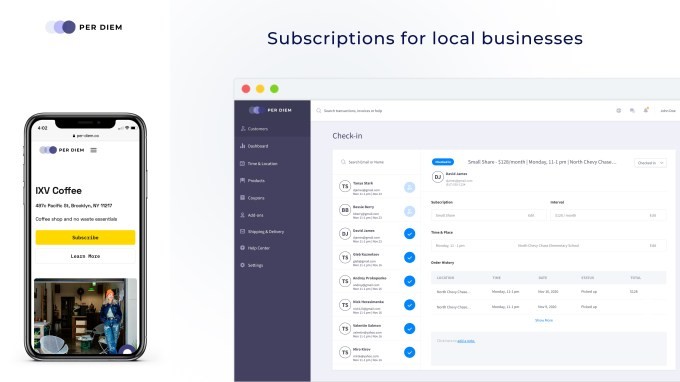Open the chat messages icon in top bar
Viewport: 680px width, 382px height.
pos(632,111)
